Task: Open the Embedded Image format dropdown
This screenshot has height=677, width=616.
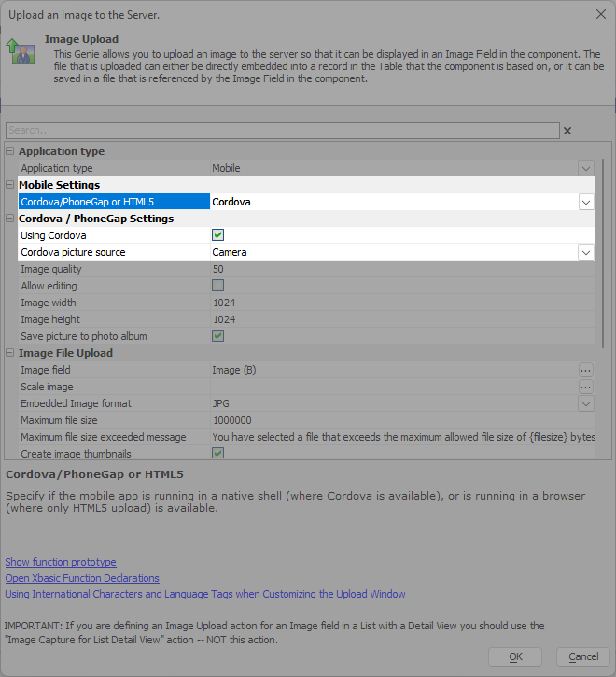Action: point(586,403)
